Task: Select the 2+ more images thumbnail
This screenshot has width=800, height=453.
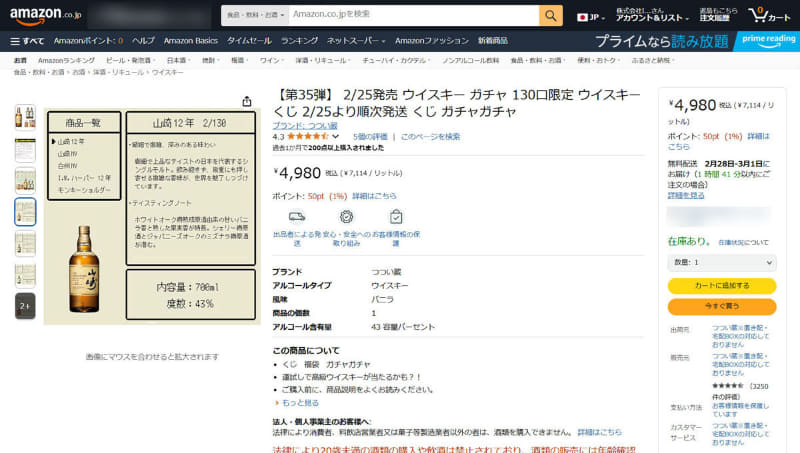Action: click(25, 306)
